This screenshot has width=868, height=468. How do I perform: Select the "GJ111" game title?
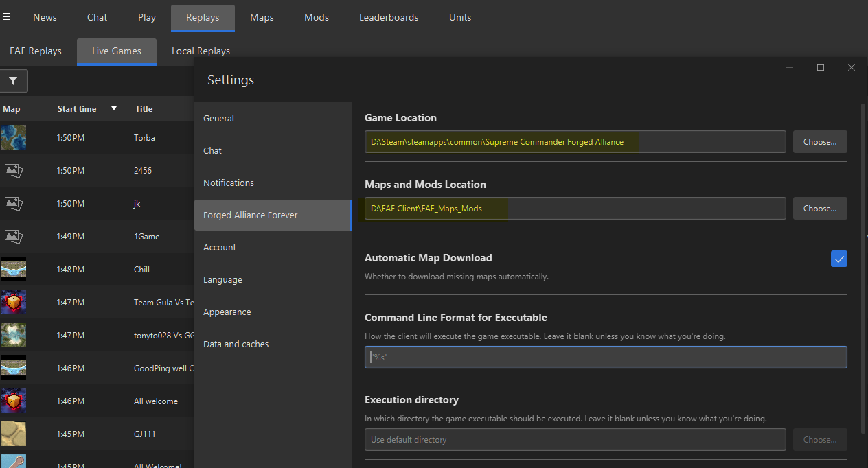click(x=144, y=434)
